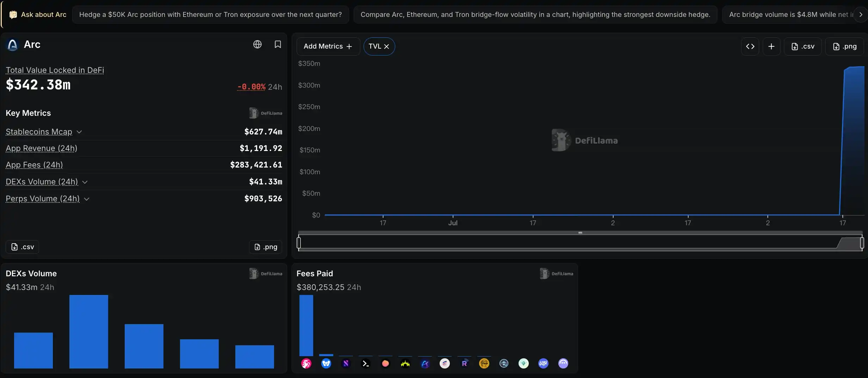Click Total Value Locked in DeFi label
Image resolution: width=868 pixels, height=378 pixels.
click(55, 70)
